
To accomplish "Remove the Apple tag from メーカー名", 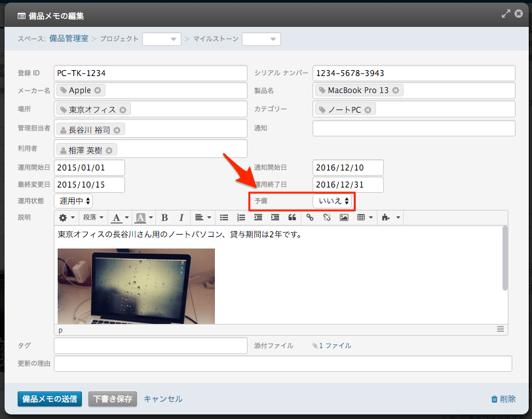I will tap(98, 90).
